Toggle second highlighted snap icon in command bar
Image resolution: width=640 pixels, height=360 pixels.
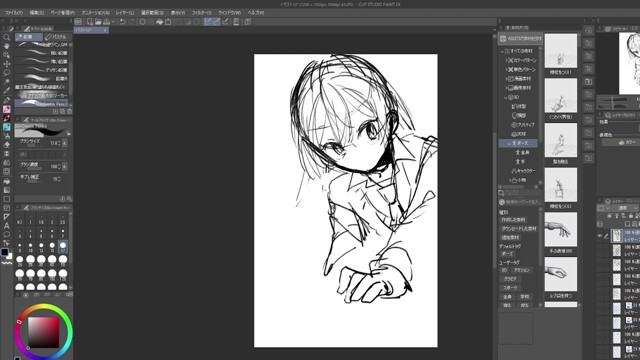pyautogui.click(x=217, y=22)
